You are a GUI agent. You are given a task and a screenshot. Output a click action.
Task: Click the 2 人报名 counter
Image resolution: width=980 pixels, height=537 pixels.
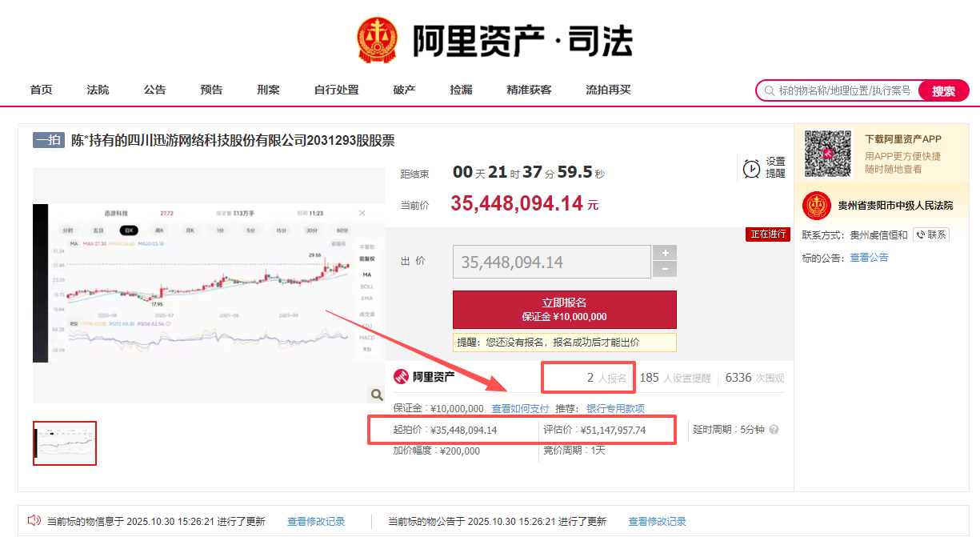click(607, 378)
